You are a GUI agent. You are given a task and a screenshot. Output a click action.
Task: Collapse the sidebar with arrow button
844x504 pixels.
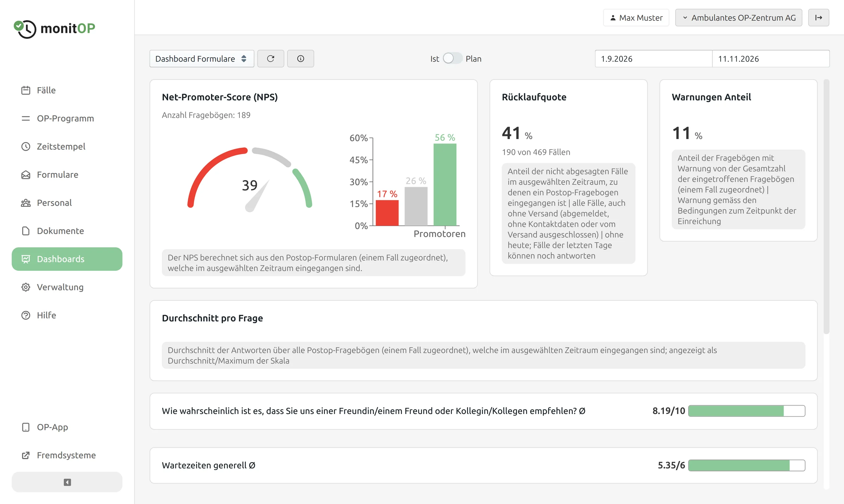[67, 482]
